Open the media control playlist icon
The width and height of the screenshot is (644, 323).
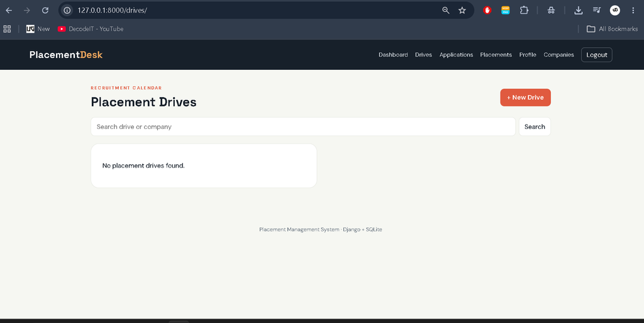597,10
